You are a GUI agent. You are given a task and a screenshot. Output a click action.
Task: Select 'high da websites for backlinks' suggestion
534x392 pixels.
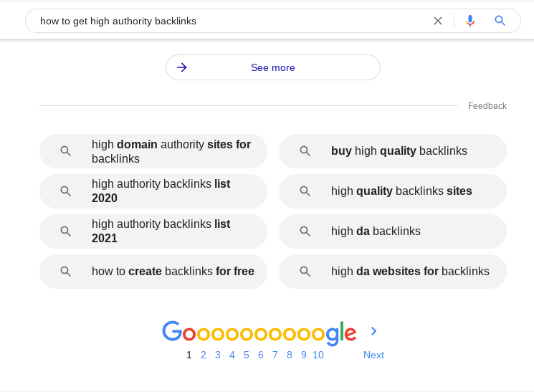[393, 272]
